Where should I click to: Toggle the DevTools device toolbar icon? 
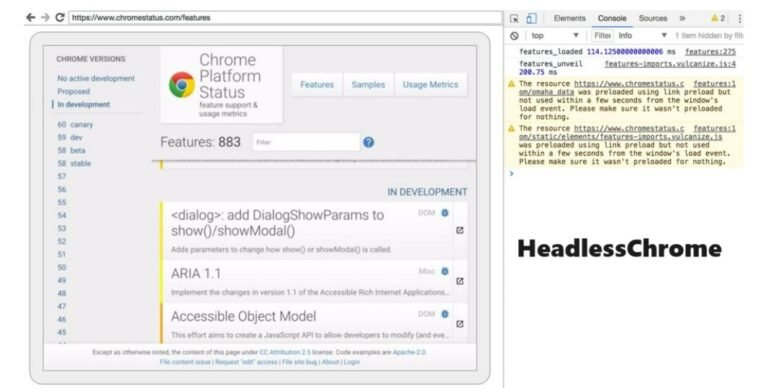(531, 18)
